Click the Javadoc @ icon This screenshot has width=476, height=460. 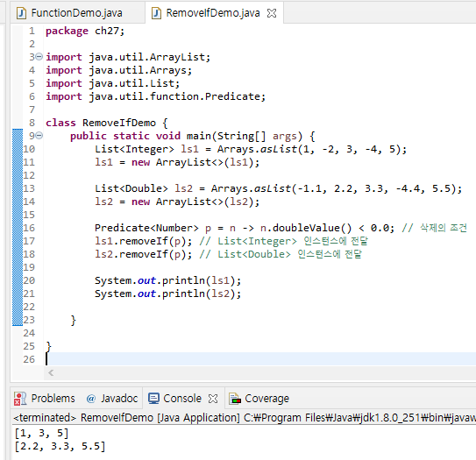[91, 399]
